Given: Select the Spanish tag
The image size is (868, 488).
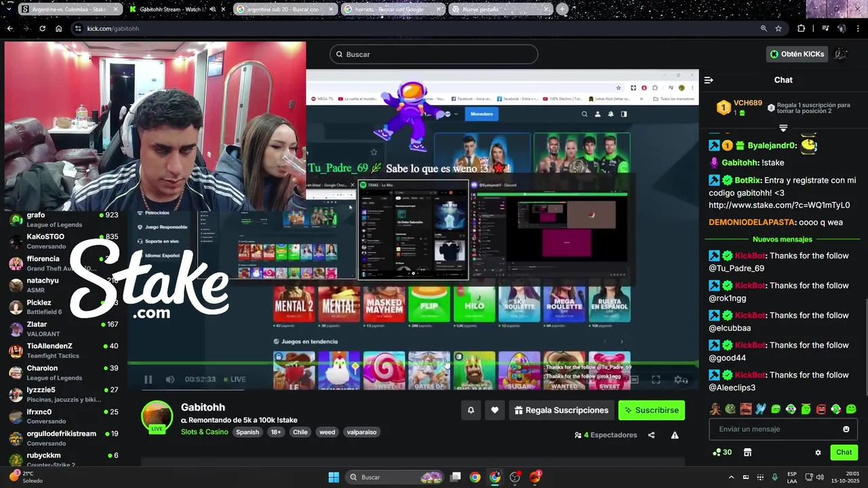Looking at the screenshot, I should click(248, 432).
